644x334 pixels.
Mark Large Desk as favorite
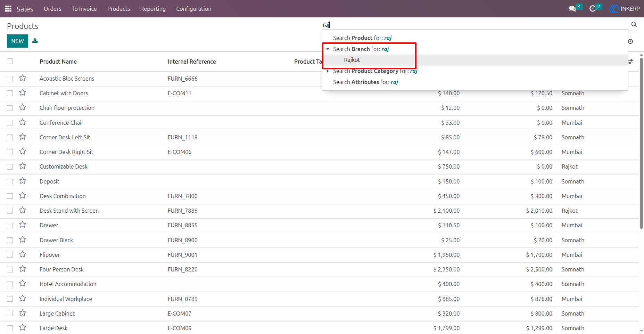[23, 328]
